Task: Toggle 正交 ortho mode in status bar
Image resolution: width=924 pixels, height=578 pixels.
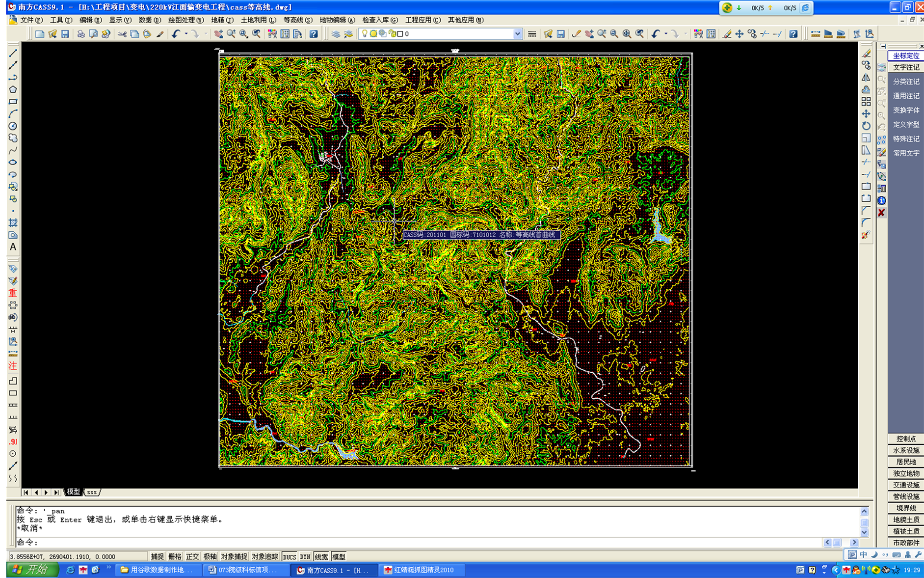Action: tap(192, 556)
